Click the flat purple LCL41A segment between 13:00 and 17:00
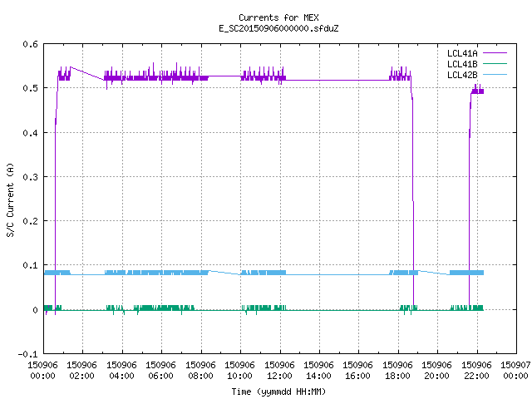Image resolution: width=532 pixels, height=399 pixels. click(339, 81)
